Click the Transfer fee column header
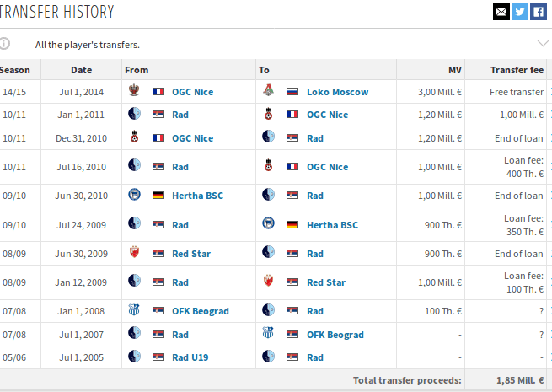The height and width of the screenshot is (392, 552). coord(515,70)
